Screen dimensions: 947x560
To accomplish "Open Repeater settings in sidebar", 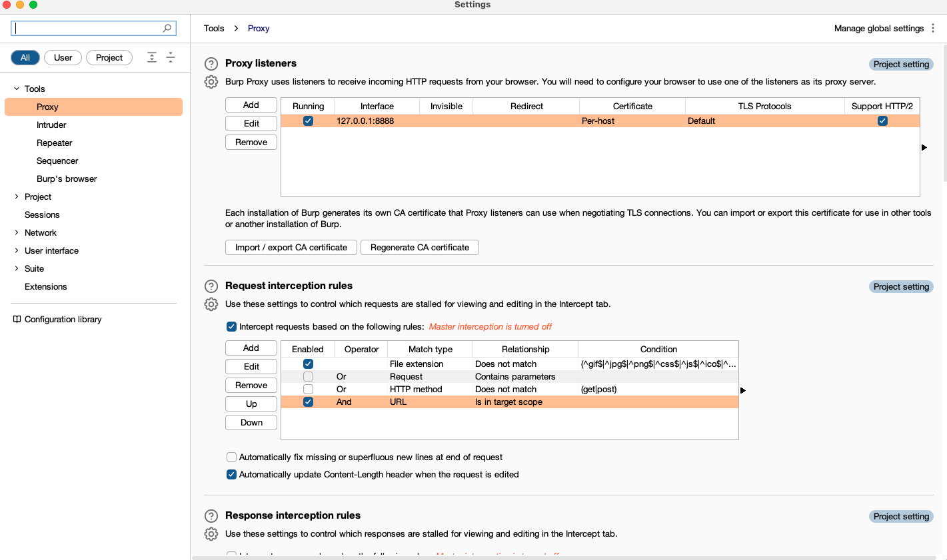I will [55, 142].
